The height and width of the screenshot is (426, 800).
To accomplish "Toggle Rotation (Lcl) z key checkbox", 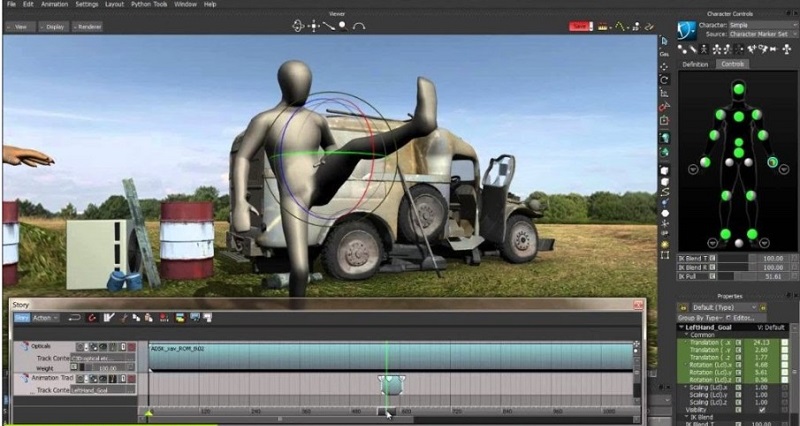I will click(x=785, y=380).
